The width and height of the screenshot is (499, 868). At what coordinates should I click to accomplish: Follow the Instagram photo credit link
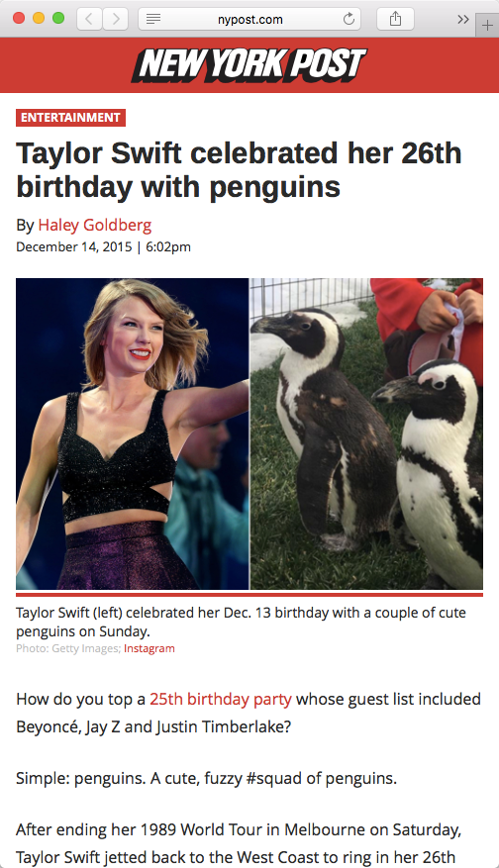tap(149, 648)
